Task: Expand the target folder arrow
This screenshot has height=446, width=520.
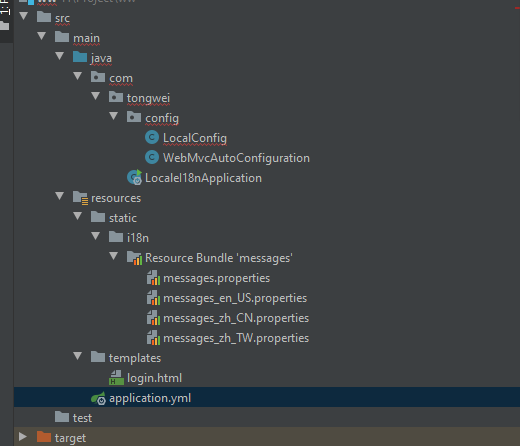Action: 23,436
